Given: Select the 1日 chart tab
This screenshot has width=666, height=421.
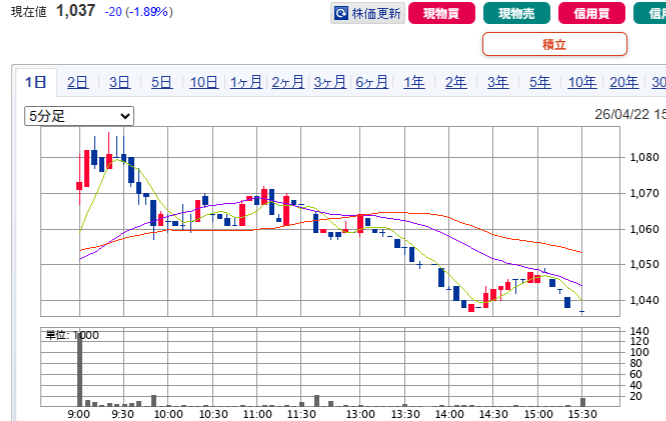Looking at the screenshot, I should (35, 82).
